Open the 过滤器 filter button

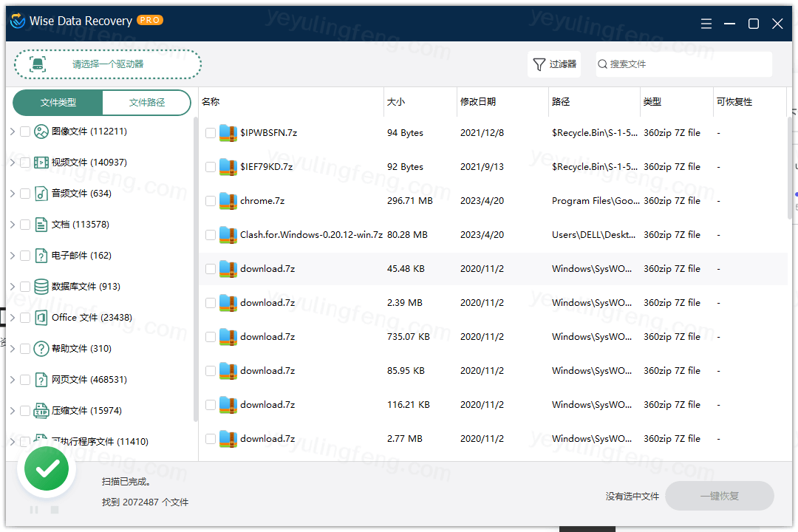554,64
